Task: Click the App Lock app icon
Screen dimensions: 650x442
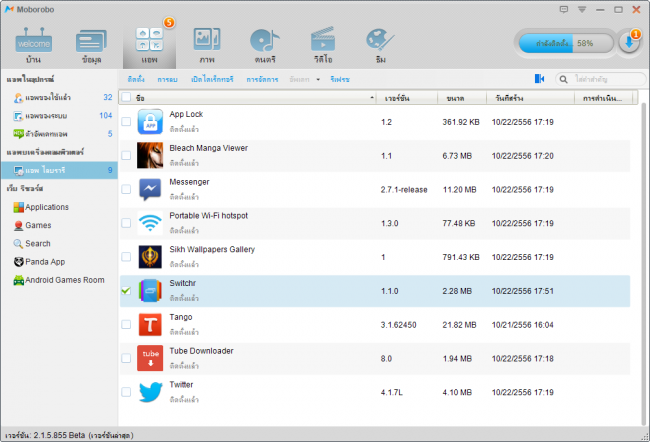Action: [150, 121]
